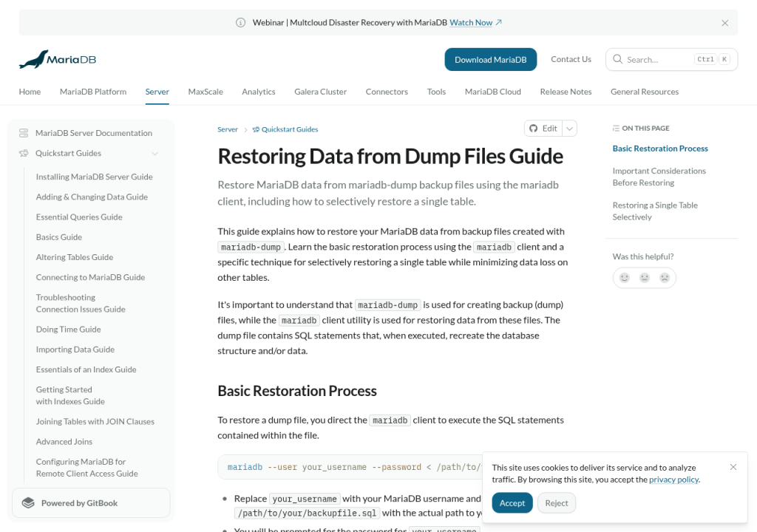Screen dimensions: 757x532
Task: Click the MariaDB sea lion logo
Action: pos(58,59)
